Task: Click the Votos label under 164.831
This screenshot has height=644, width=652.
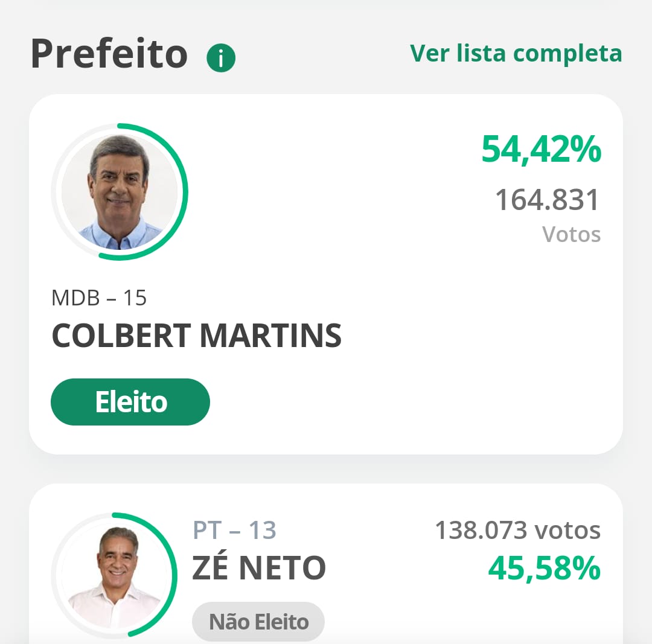Action: (571, 234)
